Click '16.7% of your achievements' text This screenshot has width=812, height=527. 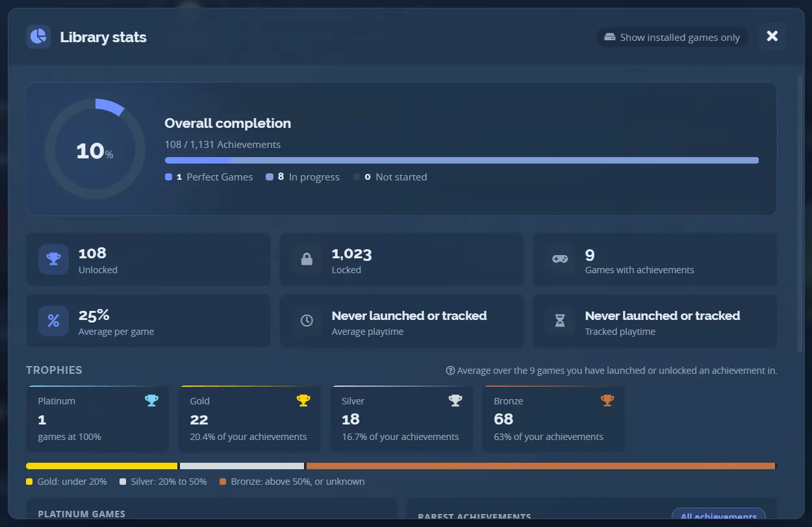tap(400, 437)
